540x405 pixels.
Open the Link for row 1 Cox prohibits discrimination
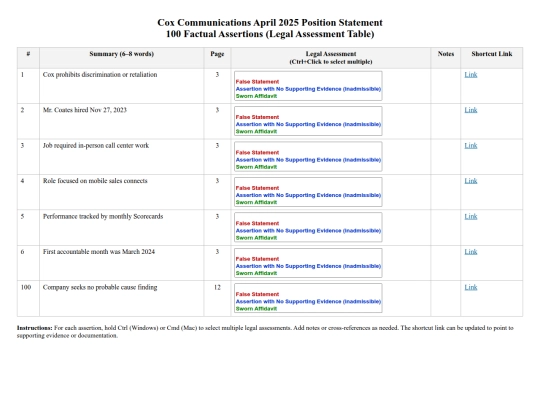click(x=470, y=74)
